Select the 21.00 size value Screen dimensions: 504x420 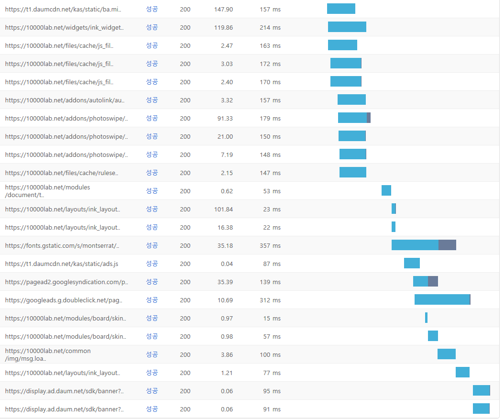coord(225,137)
